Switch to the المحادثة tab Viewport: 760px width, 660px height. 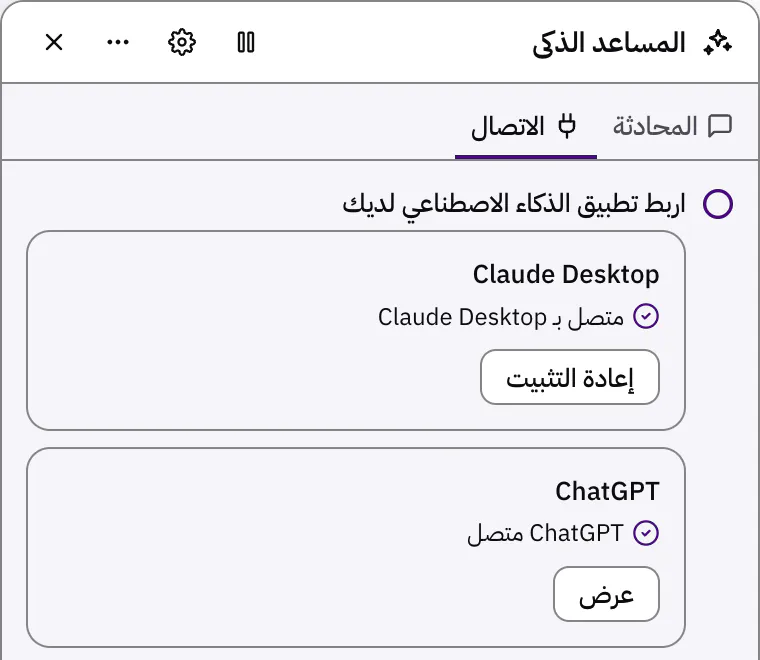pos(672,126)
